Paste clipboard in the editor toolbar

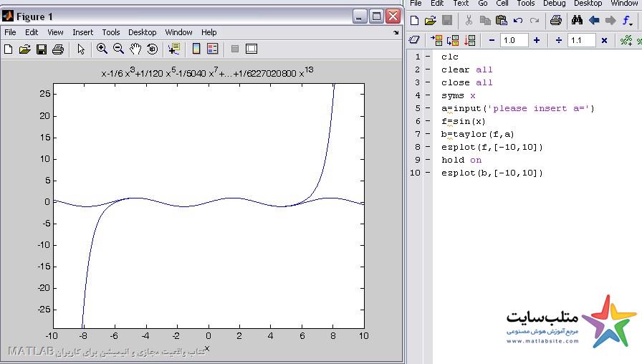coord(501,20)
